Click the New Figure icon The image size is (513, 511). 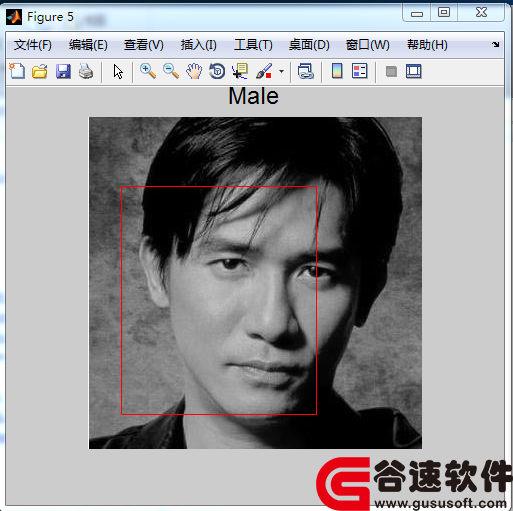point(17,71)
